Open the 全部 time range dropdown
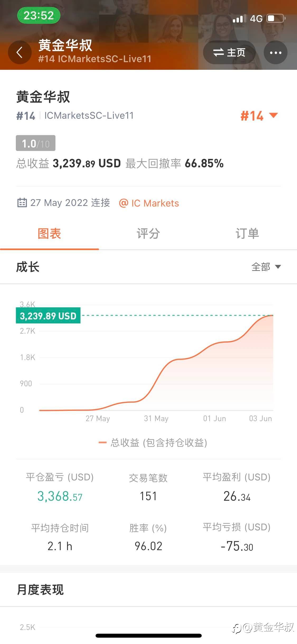 point(266,267)
